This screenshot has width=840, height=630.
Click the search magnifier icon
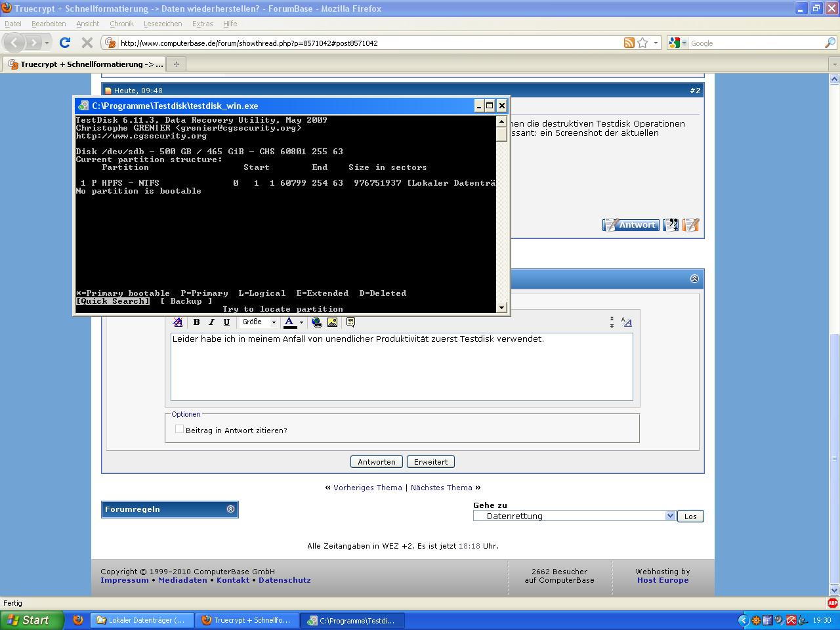[829, 43]
